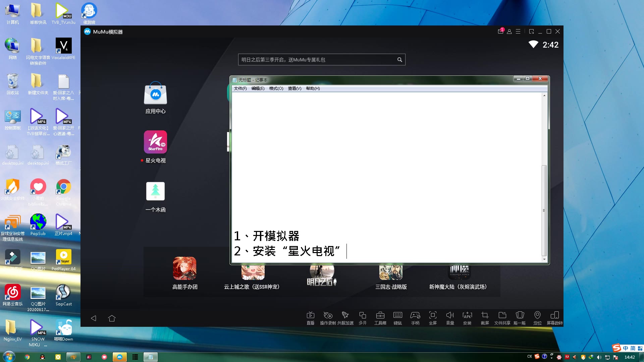Open 定位 location settings
This screenshot has height=362, width=644.
coord(537,318)
